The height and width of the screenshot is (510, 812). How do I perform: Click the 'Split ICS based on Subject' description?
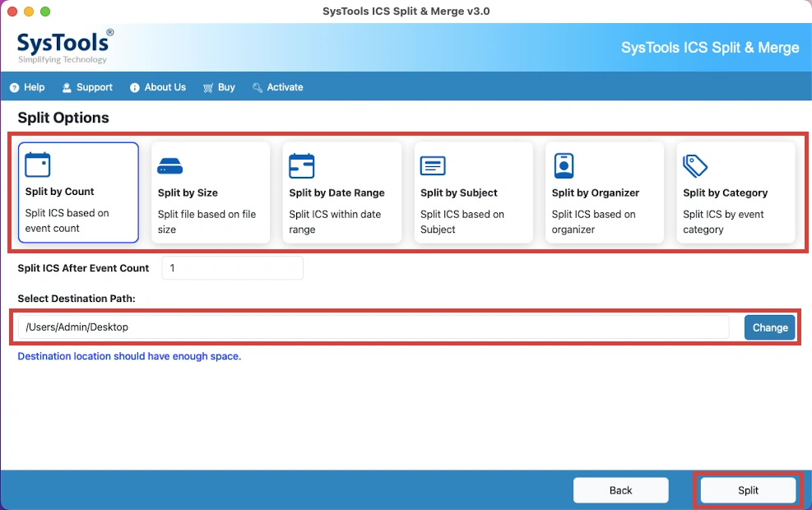[x=462, y=221]
